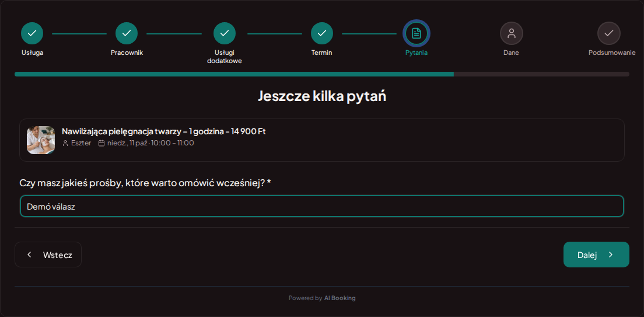This screenshot has width=644, height=317.
Task: Open the Dane person icon step
Action: point(512,33)
